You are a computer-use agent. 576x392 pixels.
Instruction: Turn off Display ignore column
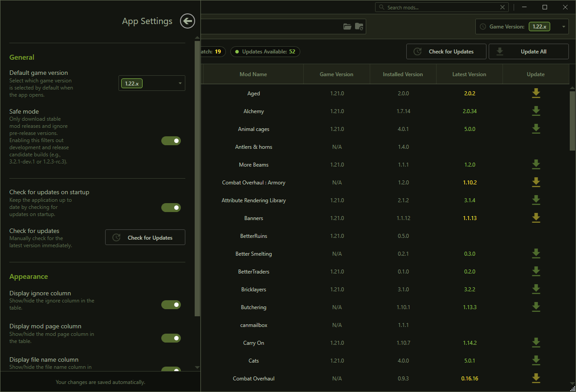[x=171, y=305]
